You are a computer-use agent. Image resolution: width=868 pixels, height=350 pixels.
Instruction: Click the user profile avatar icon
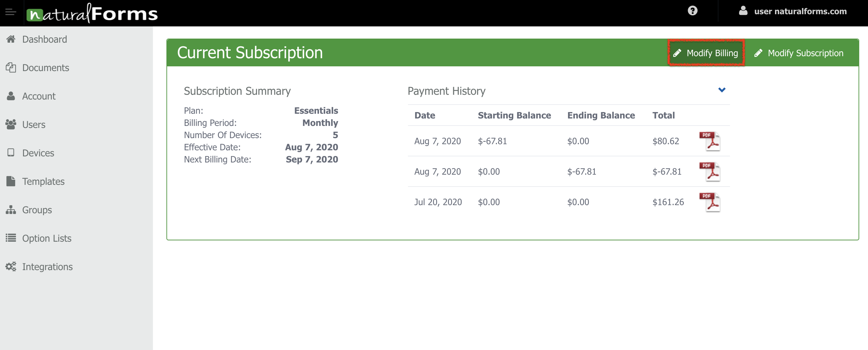pyautogui.click(x=743, y=11)
